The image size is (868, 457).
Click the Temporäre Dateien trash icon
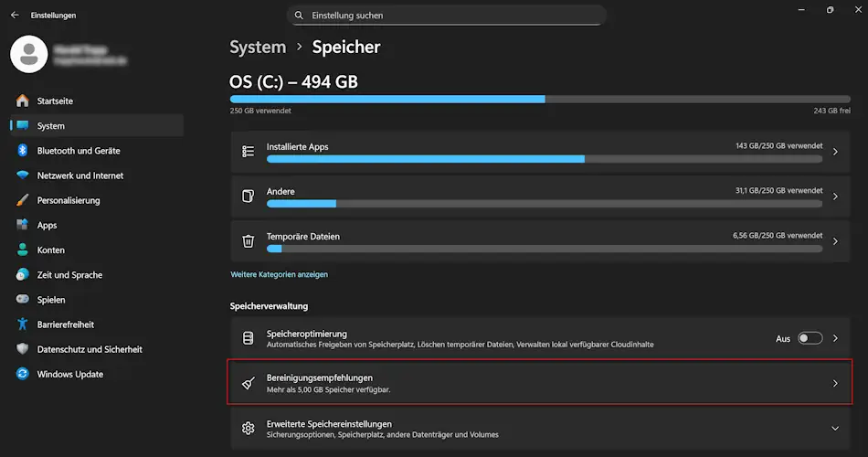tap(248, 241)
